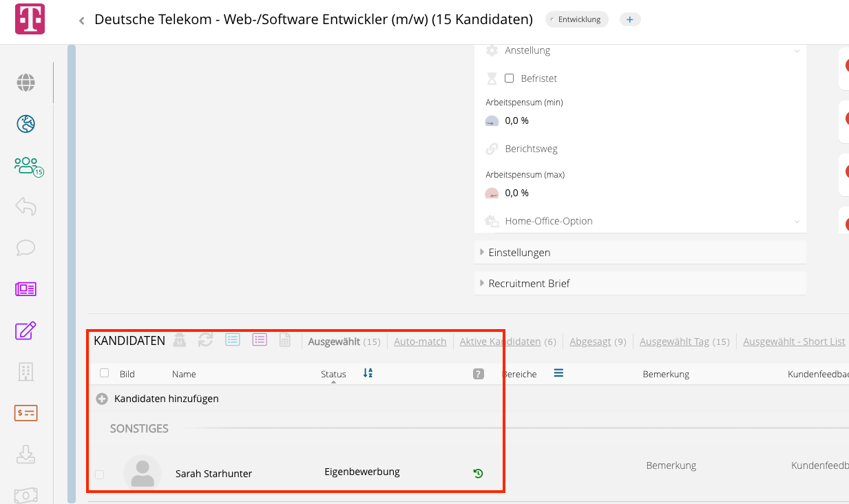The image size is (849, 504).
Task: Tick the Befristet checkbox
Action: [510, 78]
